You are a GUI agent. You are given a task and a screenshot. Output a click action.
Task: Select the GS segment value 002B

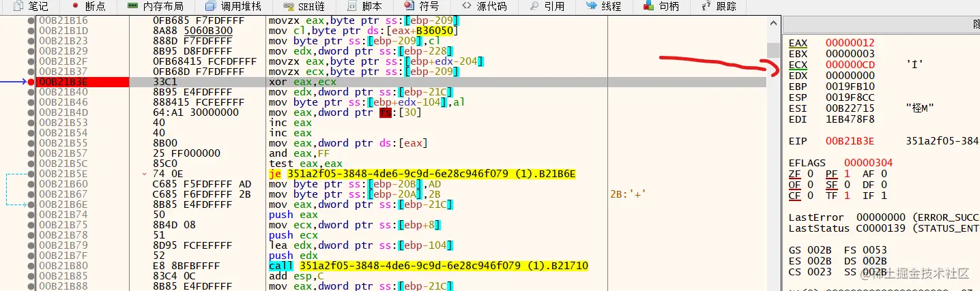click(x=819, y=250)
